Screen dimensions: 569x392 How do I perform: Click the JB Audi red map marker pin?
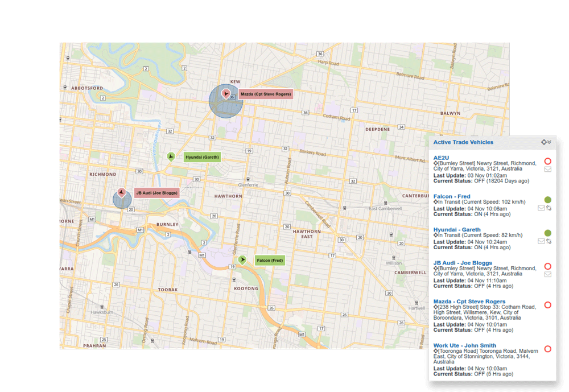[122, 192]
